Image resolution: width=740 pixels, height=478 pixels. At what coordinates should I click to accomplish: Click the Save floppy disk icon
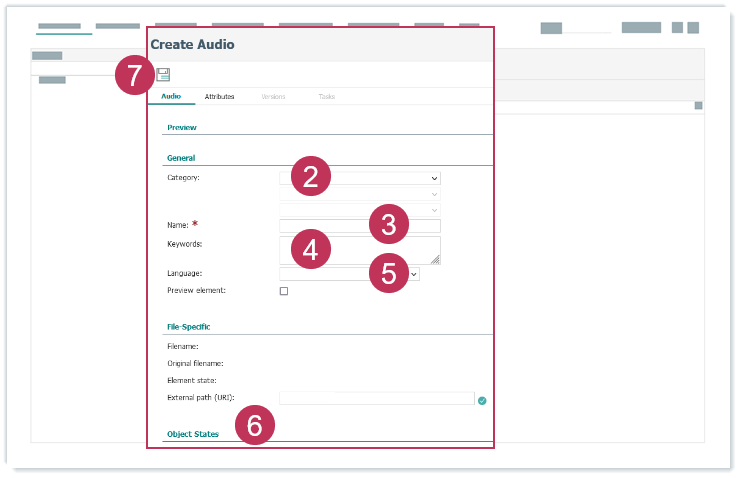tap(164, 75)
